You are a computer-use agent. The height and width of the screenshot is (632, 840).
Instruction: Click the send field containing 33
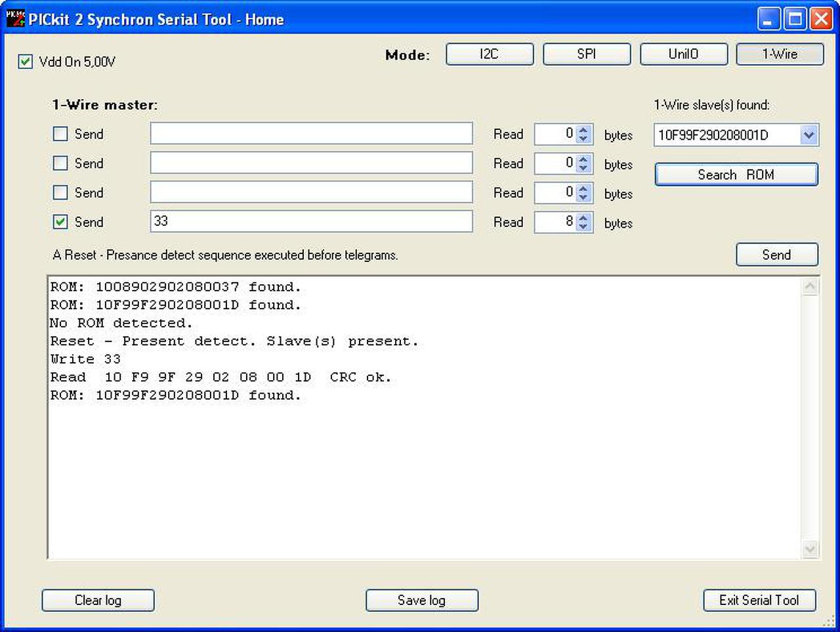pyautogui.click(x=311, y=221)
